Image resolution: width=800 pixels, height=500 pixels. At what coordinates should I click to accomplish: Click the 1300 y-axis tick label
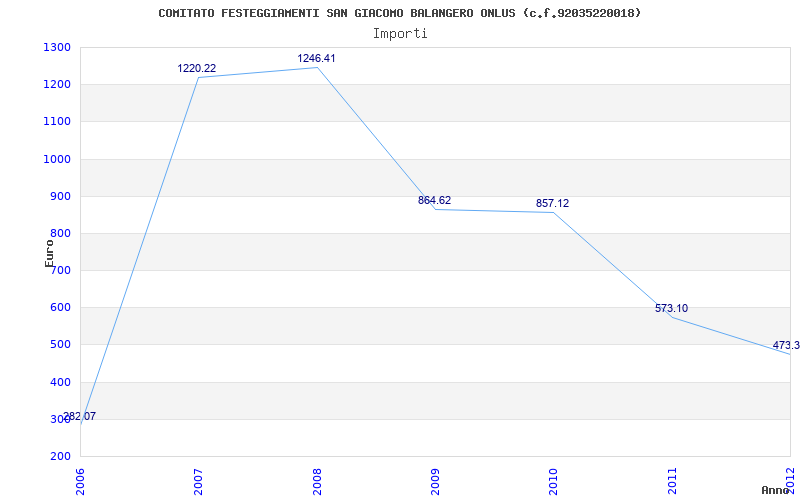[57, 47]
